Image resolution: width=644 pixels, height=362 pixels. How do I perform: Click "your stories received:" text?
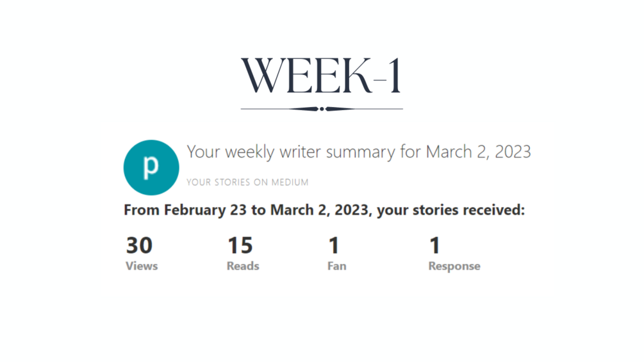pos(451,210)
